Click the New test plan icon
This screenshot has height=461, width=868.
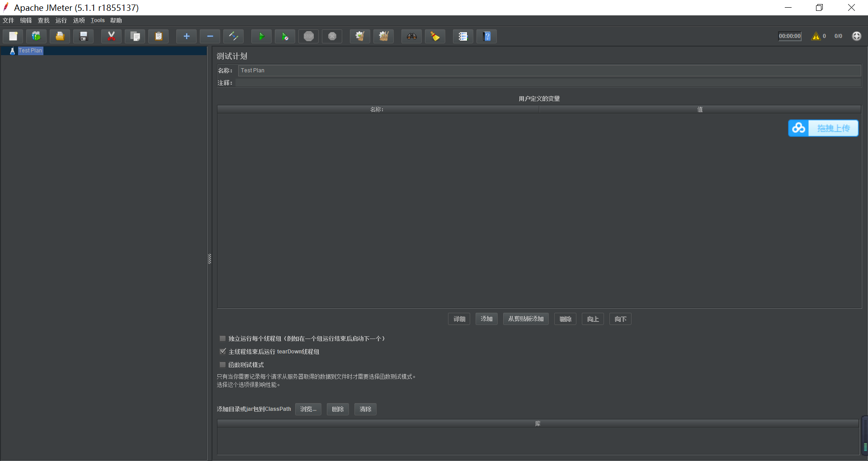(13, 36)
